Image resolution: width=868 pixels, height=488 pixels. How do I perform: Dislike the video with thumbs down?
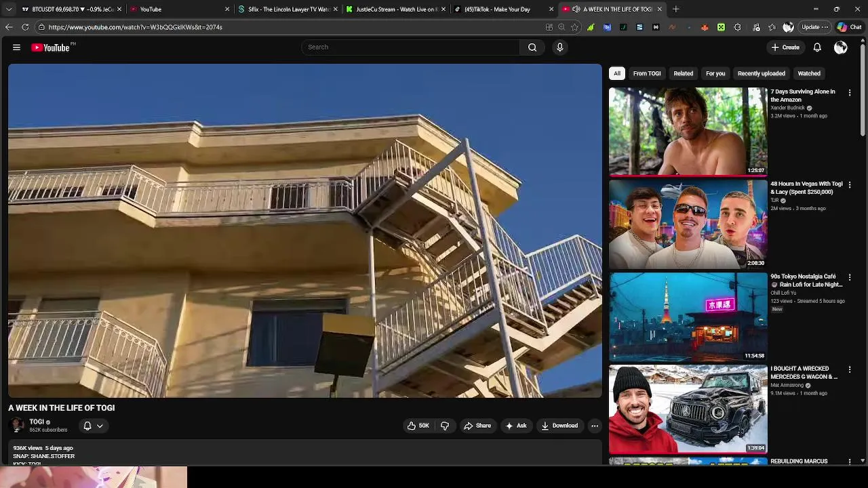[445, 426]
